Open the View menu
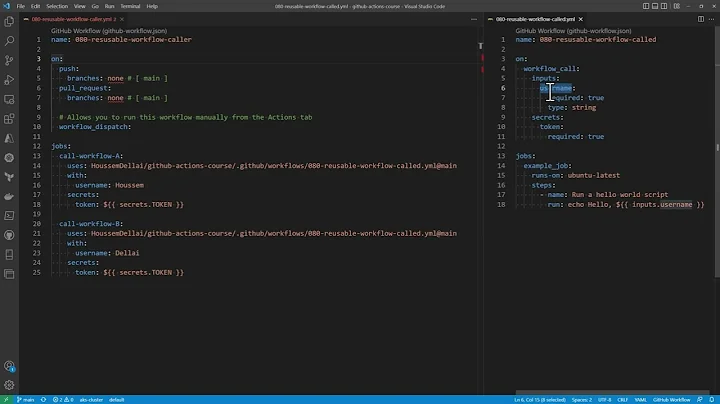 coord(79,6)
